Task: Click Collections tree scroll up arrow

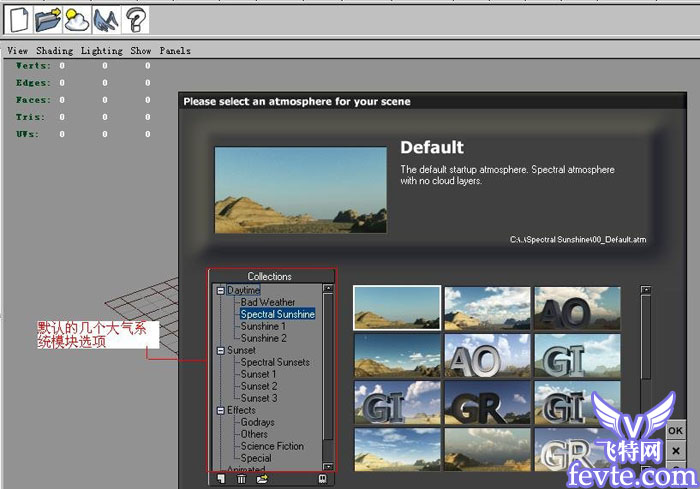Action: point(328,288)
